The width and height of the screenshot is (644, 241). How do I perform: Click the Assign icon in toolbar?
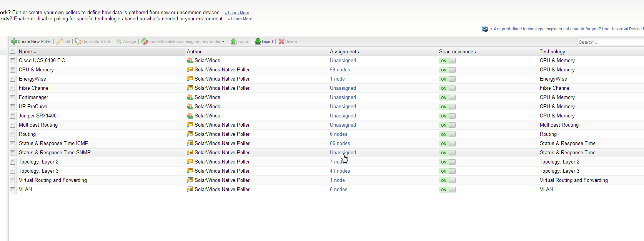point(119,41)
